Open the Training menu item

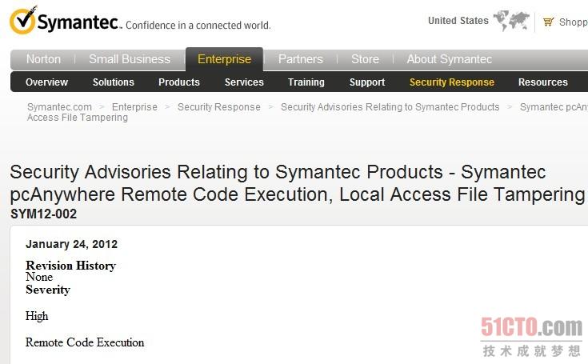tap(306, 82)
